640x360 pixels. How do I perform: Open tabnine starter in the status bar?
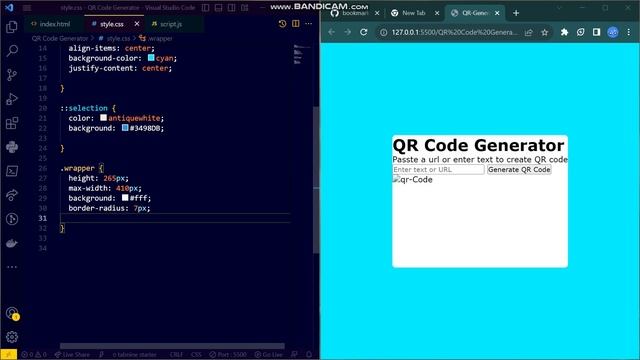[134, 355]
